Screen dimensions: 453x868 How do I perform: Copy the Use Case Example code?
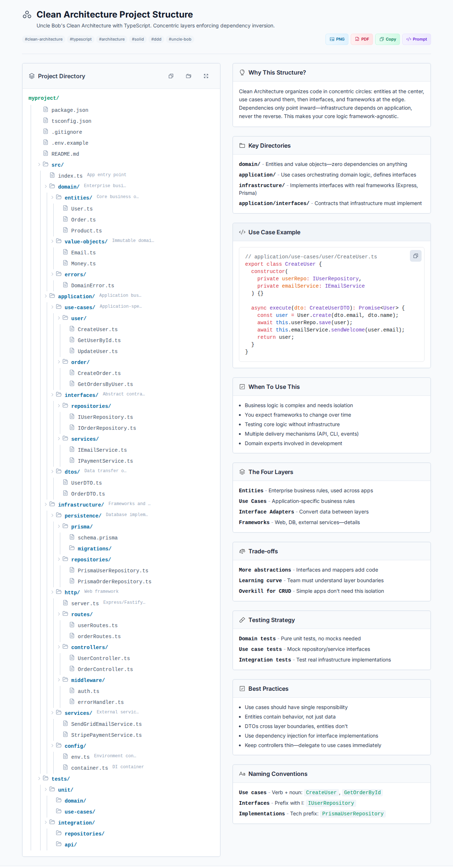pos(415,256)
